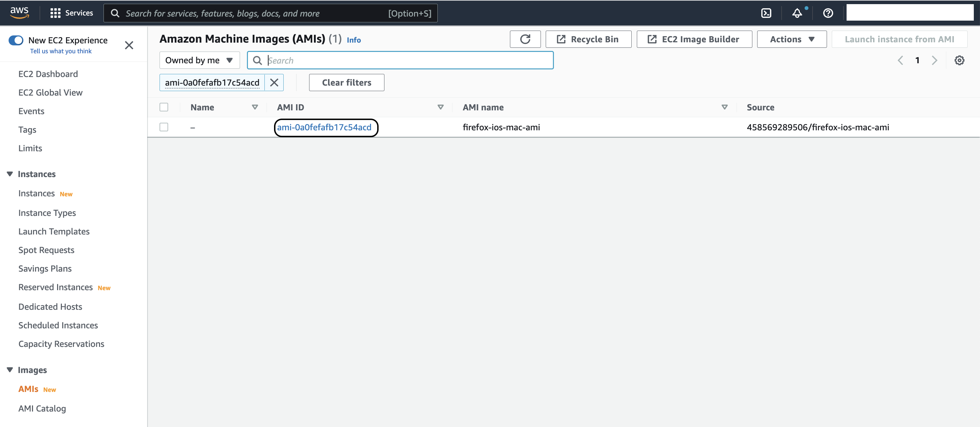Focus the top AWS search bar
Screen dimensions: 980x427
(x=271, y=13)
